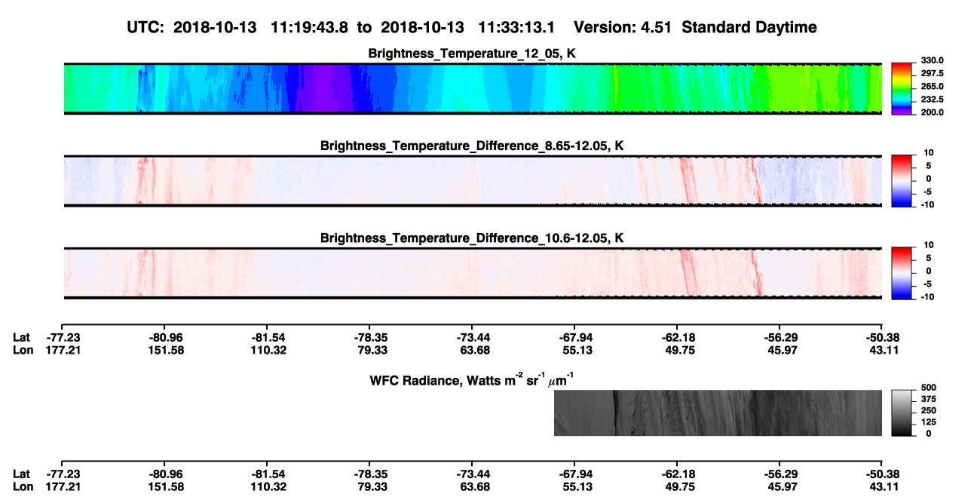
Task: Click the upper axis tick labeled -78.35
Action: point(369,337)
